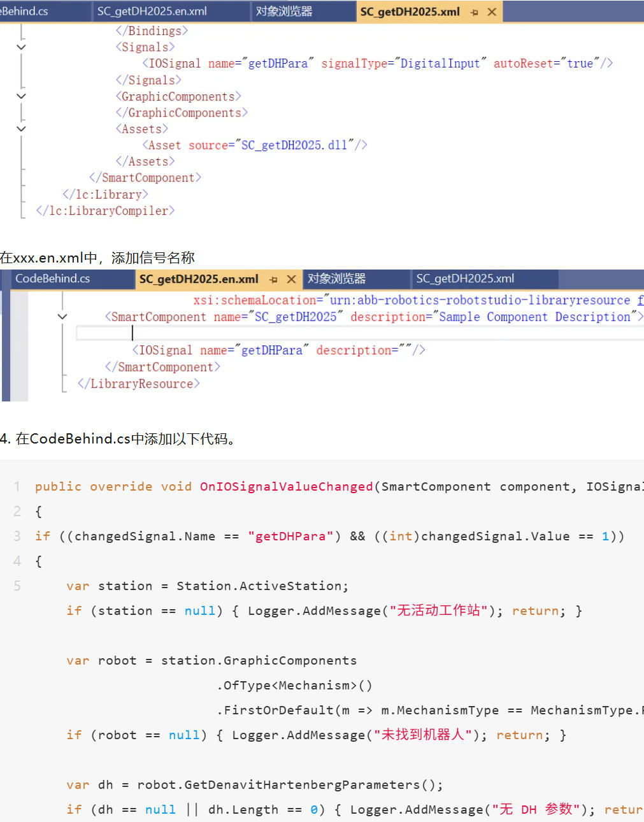Open 对象浏览器 tab beside active en.xml tab
644x822 pixels.
click(336, 278)
